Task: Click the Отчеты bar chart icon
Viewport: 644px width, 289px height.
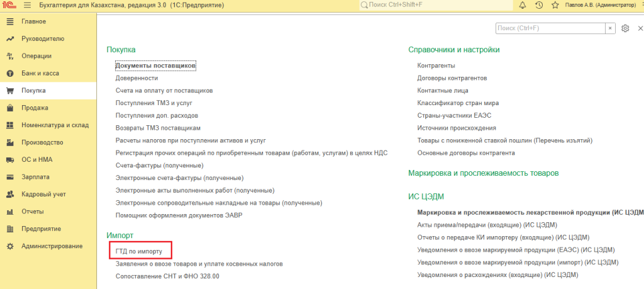Action: [10, 212]
